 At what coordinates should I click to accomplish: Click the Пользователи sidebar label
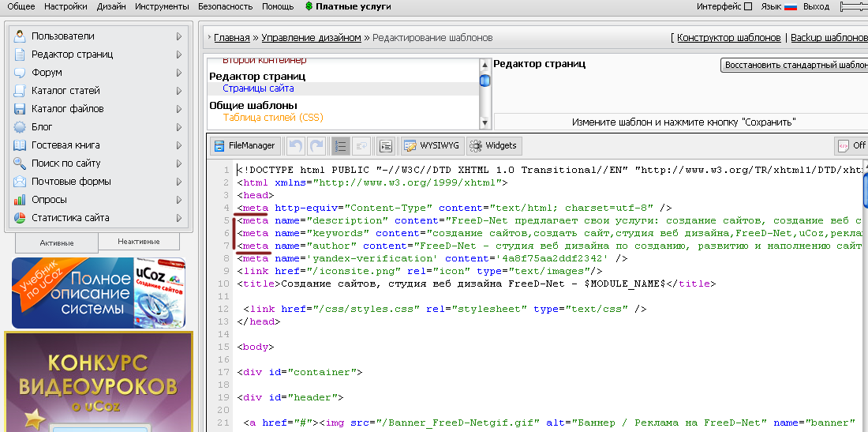coord(63,36)
